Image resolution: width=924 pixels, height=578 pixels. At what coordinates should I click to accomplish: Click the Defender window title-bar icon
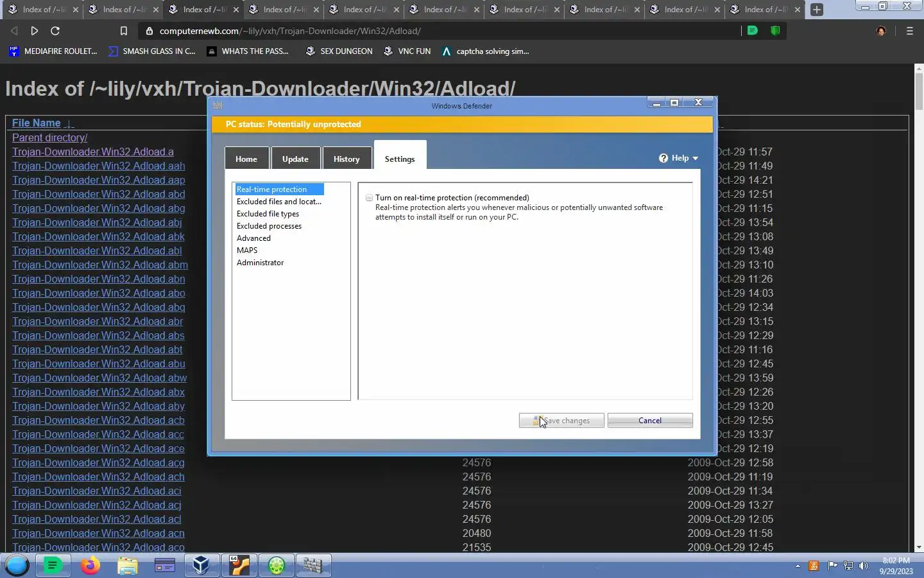coord(218,105)
